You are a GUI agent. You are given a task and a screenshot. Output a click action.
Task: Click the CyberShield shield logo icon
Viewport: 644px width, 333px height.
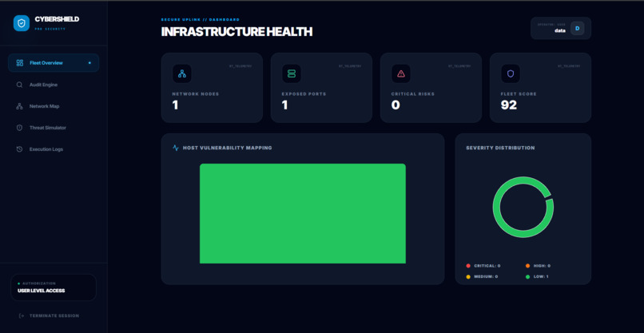(22, 23)
